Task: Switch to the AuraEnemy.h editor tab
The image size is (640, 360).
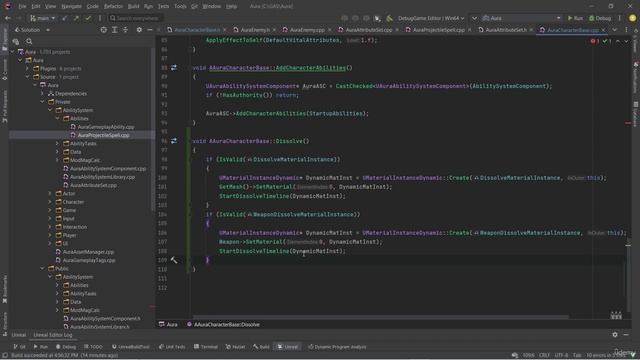Action: click(x=255, y=30)
